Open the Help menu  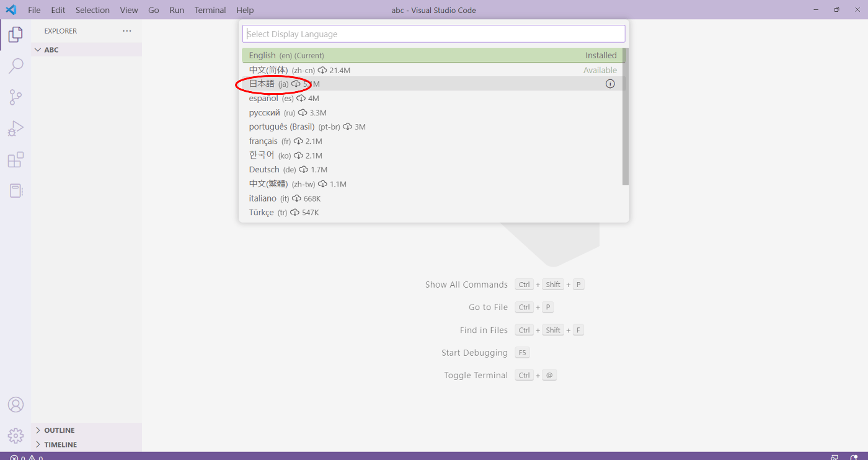pyautogui.click(x=245, y=10)
